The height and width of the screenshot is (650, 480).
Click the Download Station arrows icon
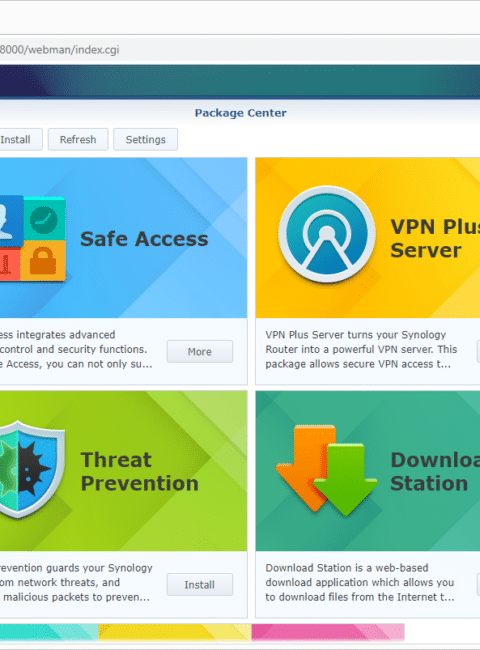pyautogui.click(x=327, y=470)
